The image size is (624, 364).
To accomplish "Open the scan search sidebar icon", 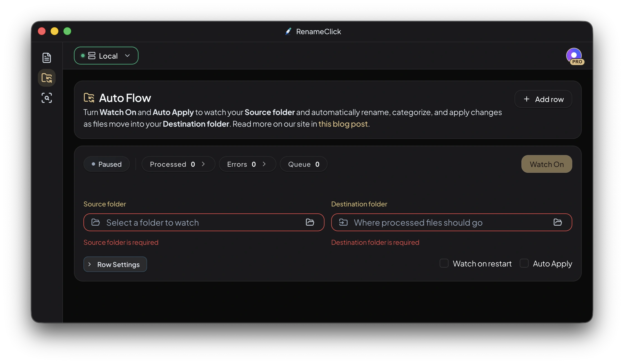I will coord(46,98).
